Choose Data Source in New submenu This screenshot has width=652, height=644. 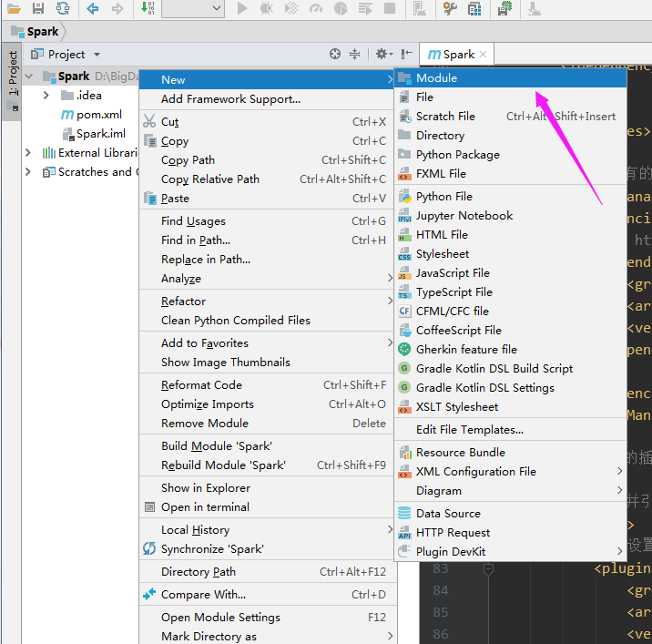coord(511,514)
